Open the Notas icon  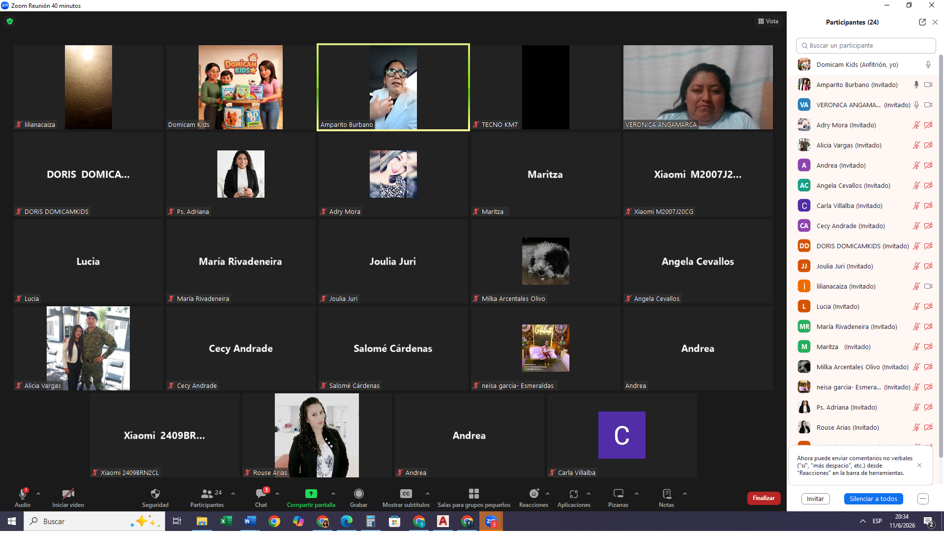(x=667, y=494)
